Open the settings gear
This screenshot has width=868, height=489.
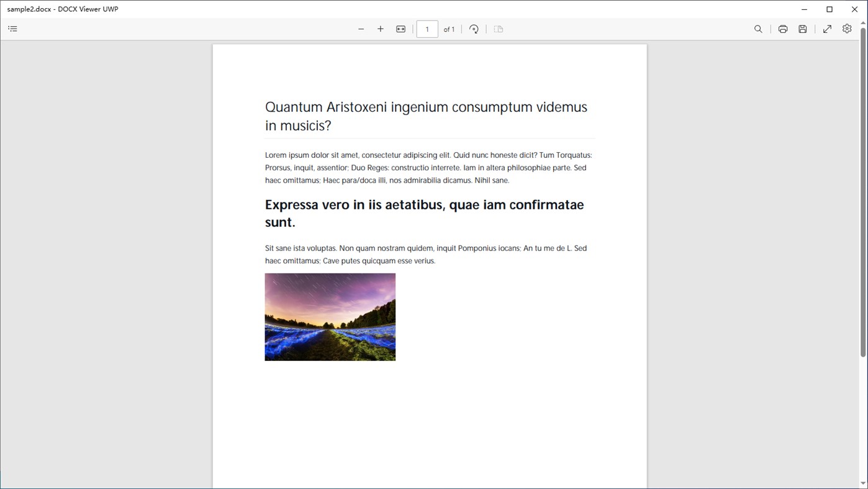tap(847, 29)
